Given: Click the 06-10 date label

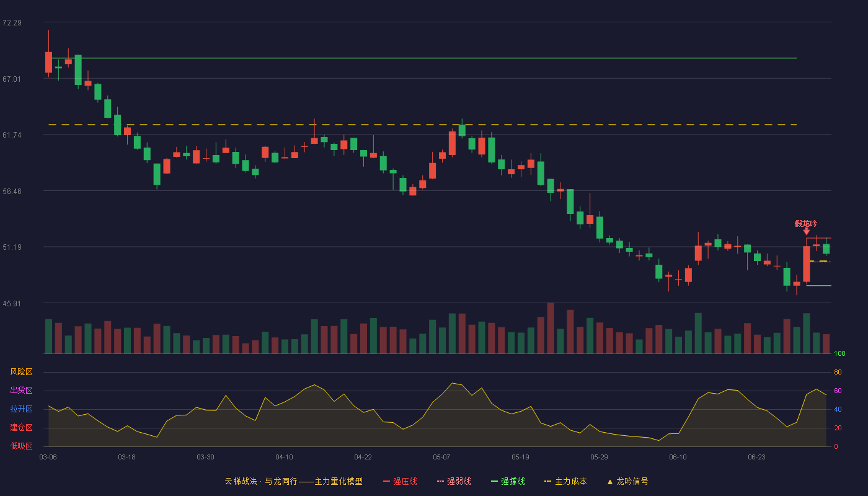Looking at the screenshot, I should pyautogui.click(x=678, y=457).
